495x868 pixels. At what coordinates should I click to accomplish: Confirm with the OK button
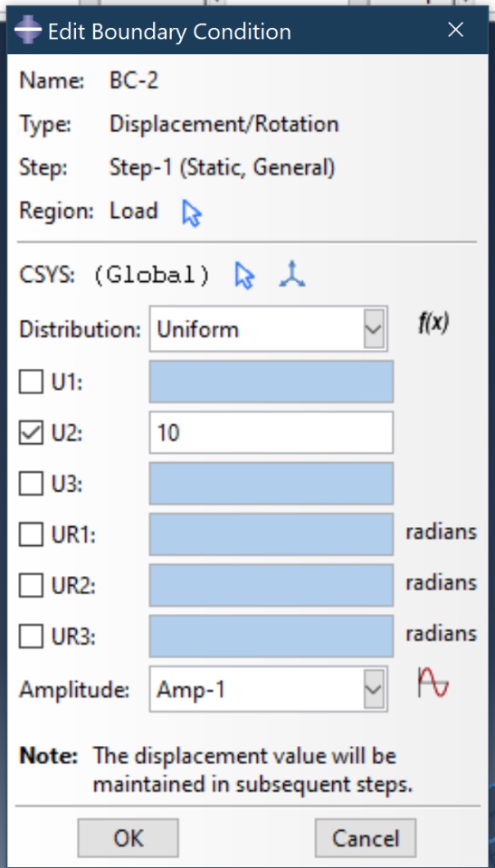click(128, 838)
